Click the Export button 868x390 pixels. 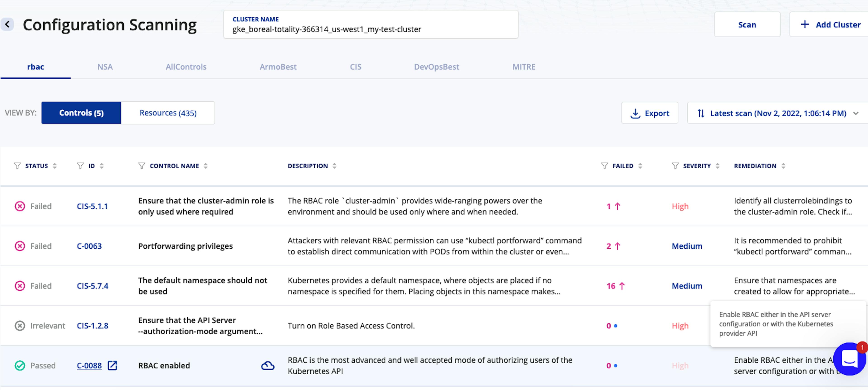click(650, 113)
